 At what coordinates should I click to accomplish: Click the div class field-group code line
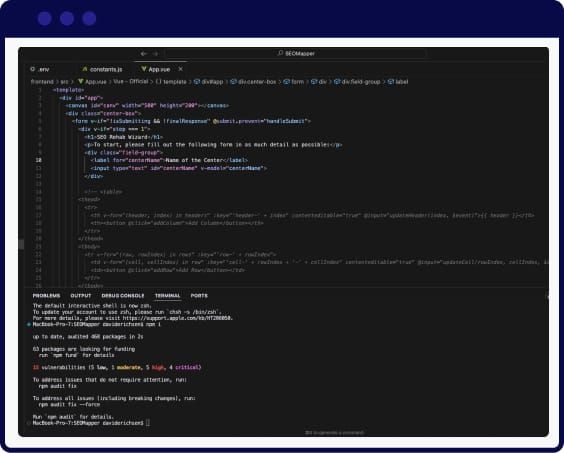point(123,153)
